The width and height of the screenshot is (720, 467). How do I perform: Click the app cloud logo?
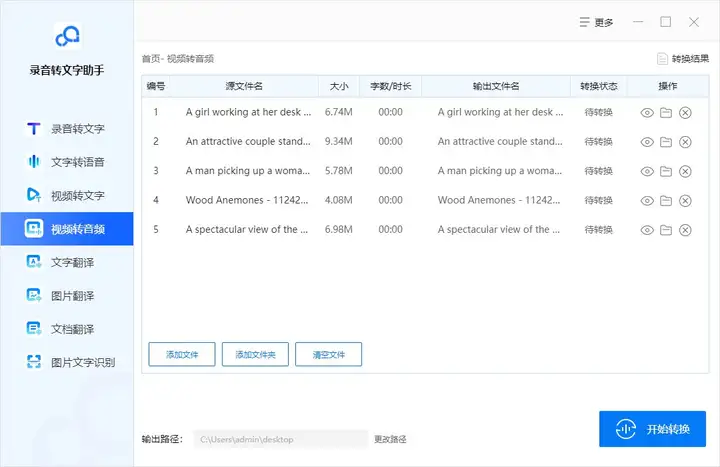click(68, 36)
